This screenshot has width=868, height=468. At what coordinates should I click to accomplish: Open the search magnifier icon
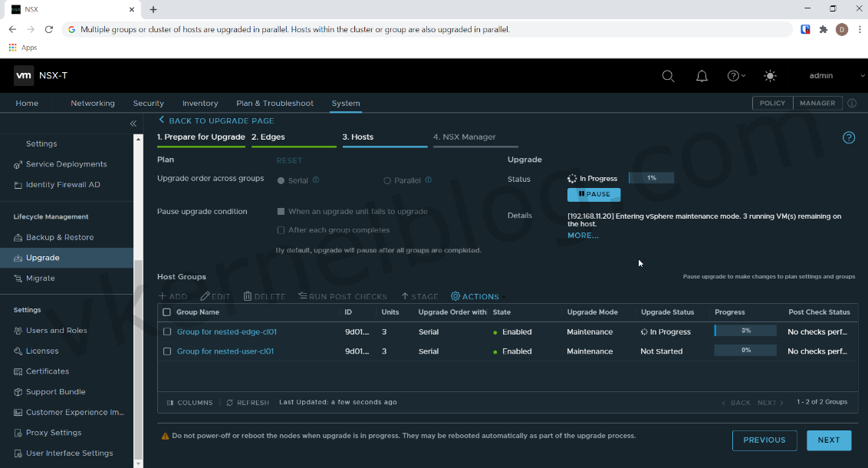(668, 75)
